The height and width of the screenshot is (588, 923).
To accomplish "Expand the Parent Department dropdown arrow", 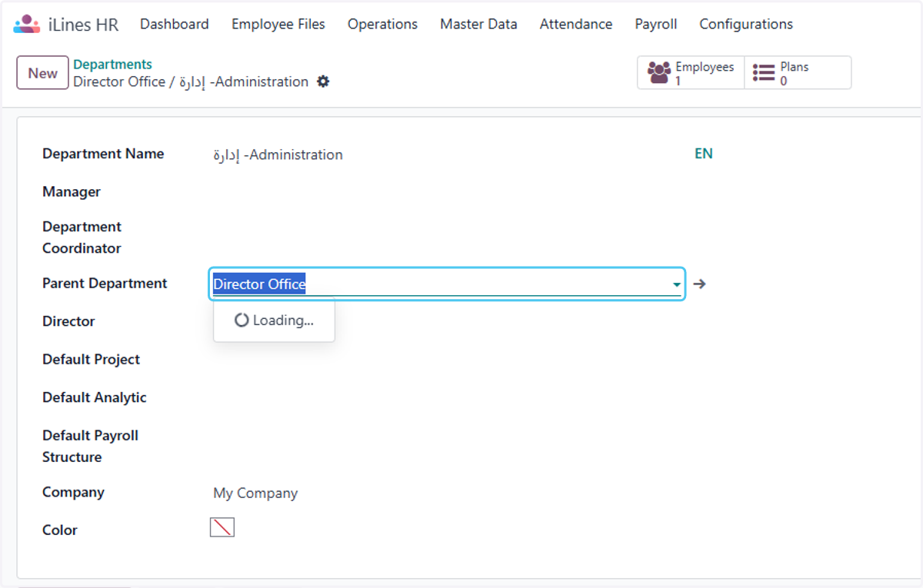I will click(676, 284).
